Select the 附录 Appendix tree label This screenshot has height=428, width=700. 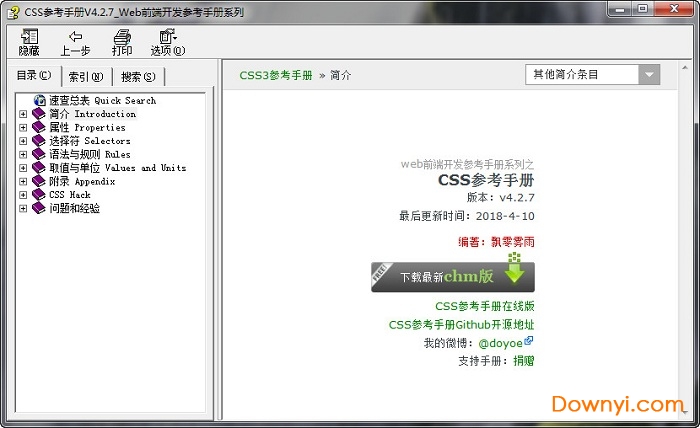point(82,181)
